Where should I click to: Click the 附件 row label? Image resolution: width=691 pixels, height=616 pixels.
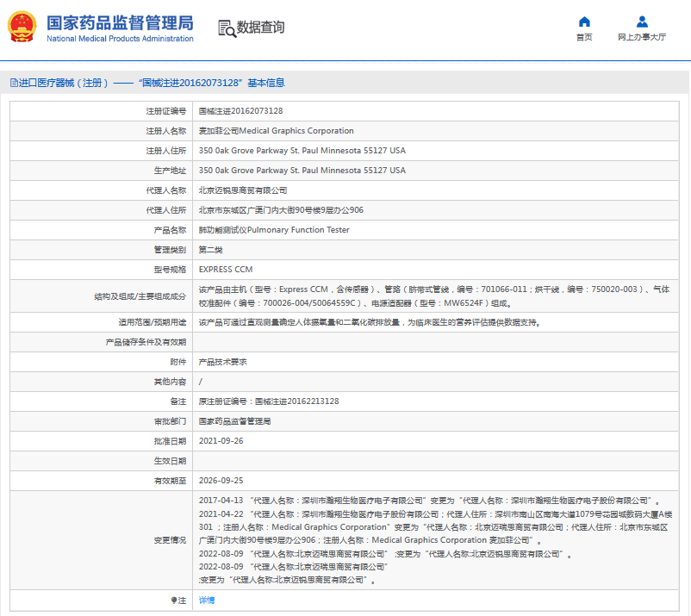pos(178,362)
